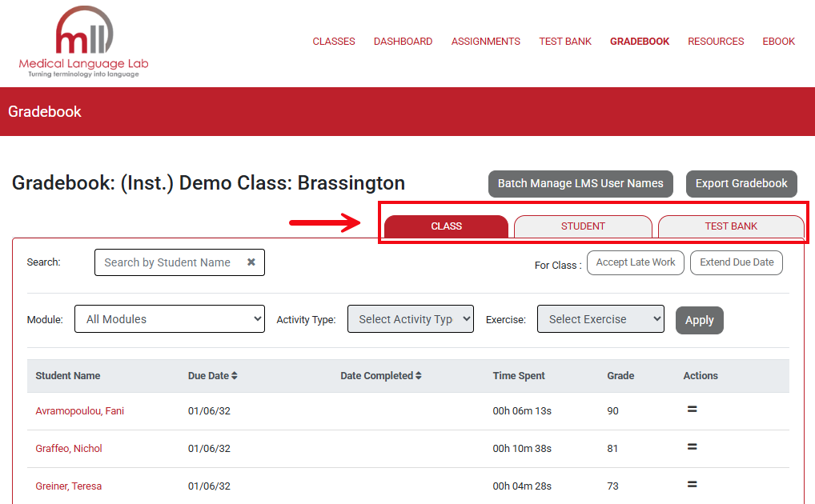Open the Actions menu for Avramopoulou, Fani
Viewport: 815px width, 504px height.
click(692, 410)
